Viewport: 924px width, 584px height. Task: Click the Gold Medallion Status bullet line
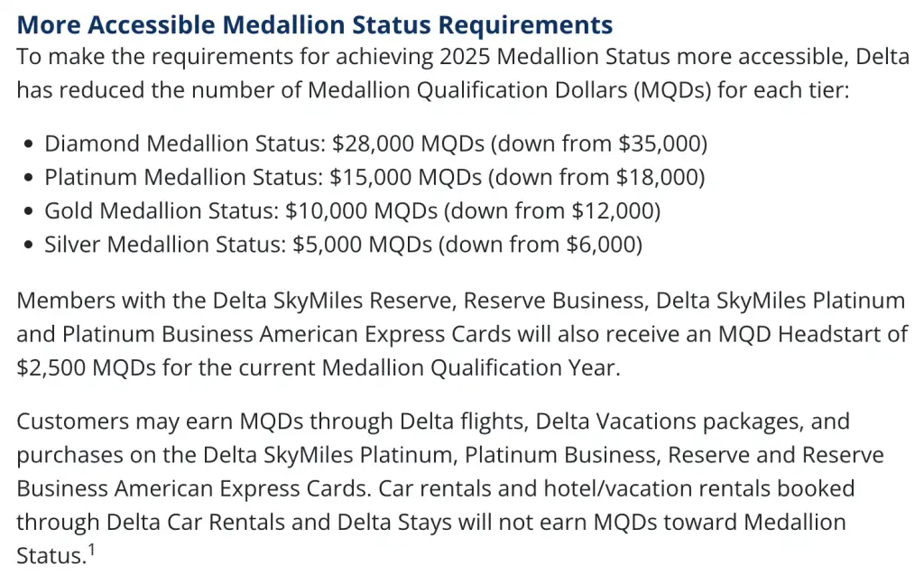(352, 211)
